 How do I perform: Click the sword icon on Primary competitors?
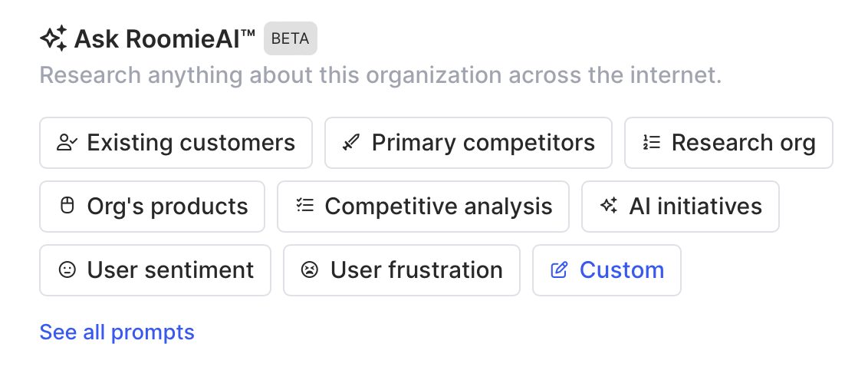click(x=352, y=143)
